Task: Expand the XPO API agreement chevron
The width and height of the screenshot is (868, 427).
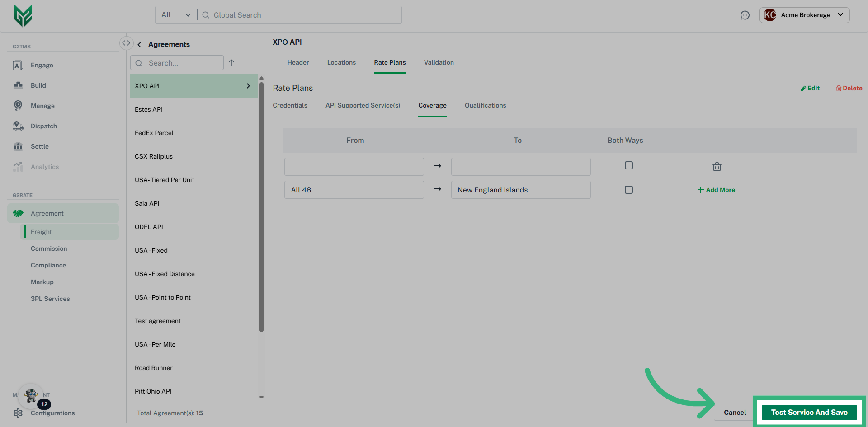Action: 248,86
